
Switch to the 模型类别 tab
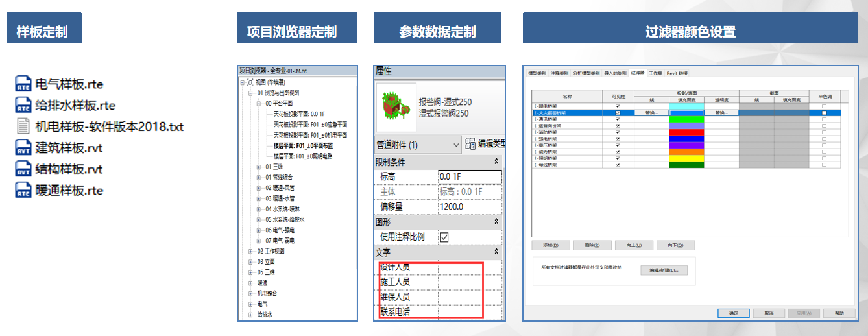pyautogui.click(x=537, y=73)
